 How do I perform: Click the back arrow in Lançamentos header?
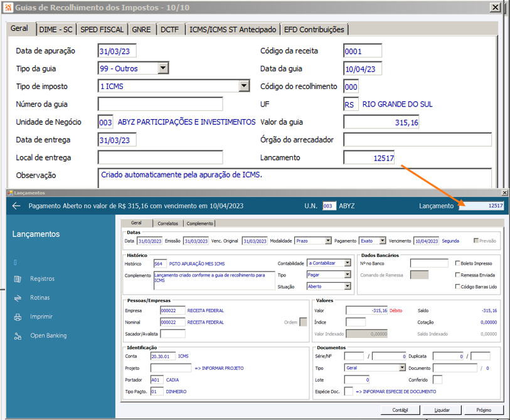(16, 206)
